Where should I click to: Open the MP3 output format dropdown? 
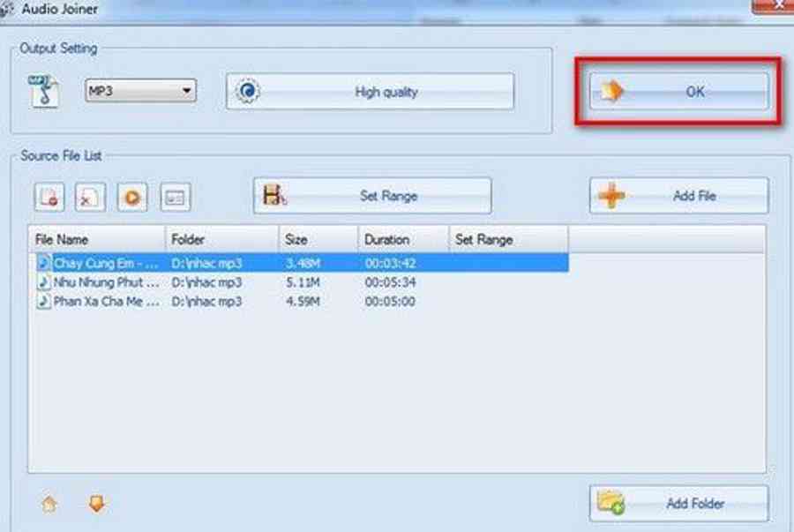click(x=140, y=91)
